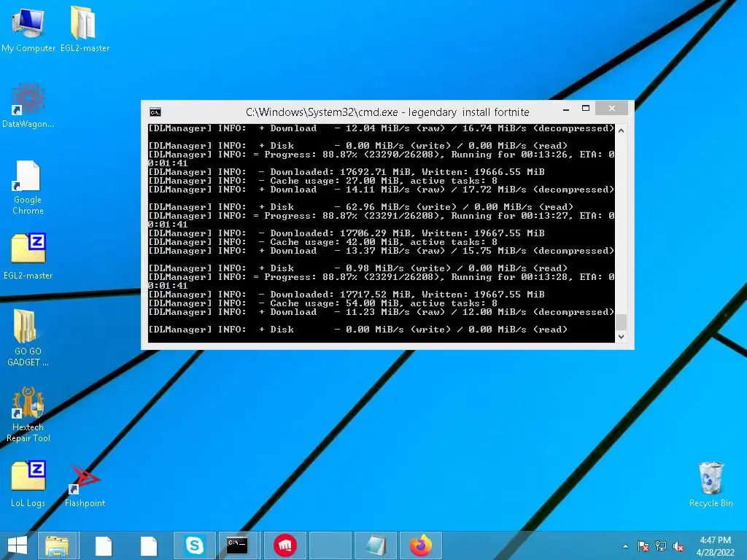Screen dimensions: 747x560
Task: Click the 'Running for 00:13:26' progress line
Action: coord(381,155)
